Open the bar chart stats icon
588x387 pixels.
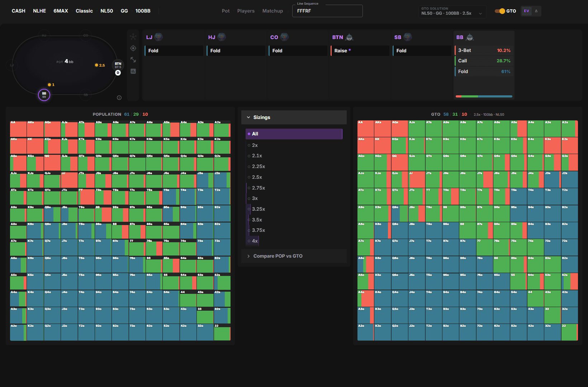[x=133, y=71]
